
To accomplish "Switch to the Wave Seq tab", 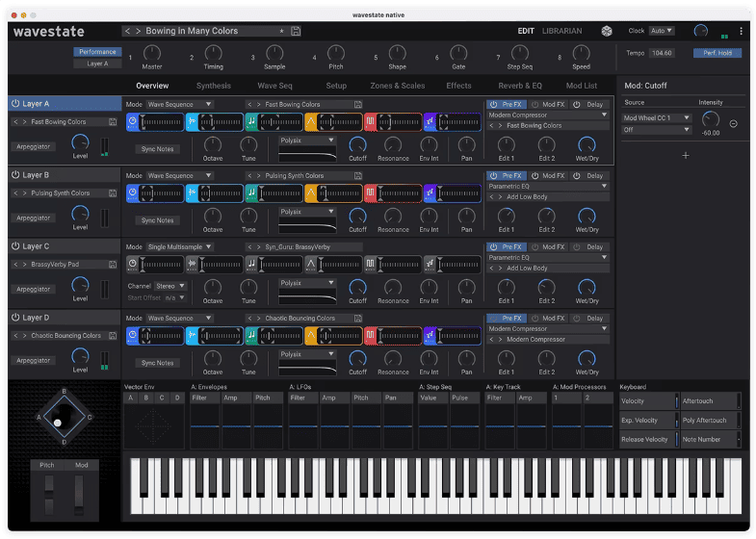I will click(274, 86).
